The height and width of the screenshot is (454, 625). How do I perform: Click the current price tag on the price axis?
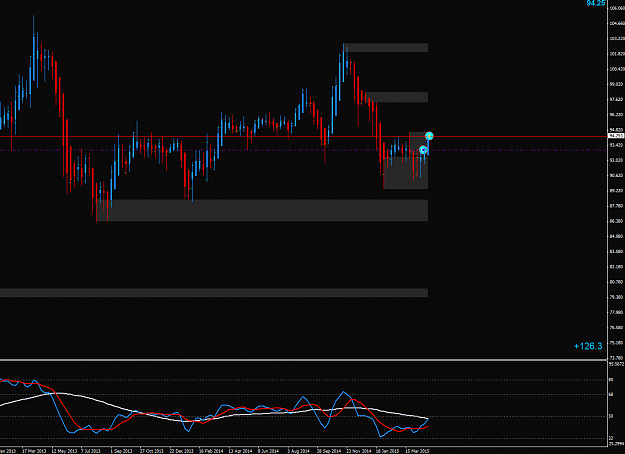[616, 136]
